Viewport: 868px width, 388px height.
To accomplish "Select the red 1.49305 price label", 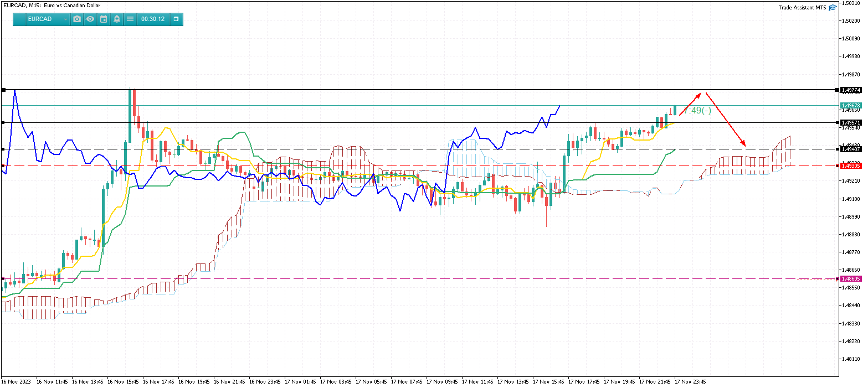I will (850, 165).
